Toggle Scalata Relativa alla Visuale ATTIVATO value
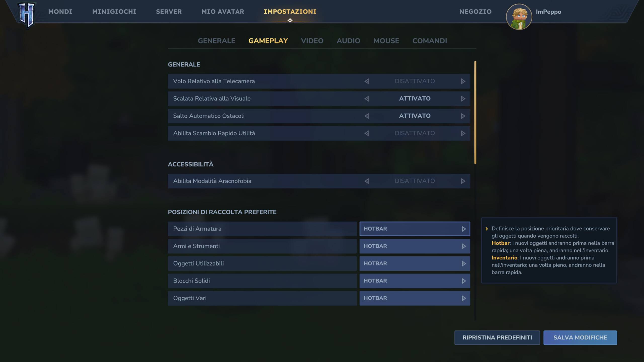644x362 pixels. (x=415, y=99)
